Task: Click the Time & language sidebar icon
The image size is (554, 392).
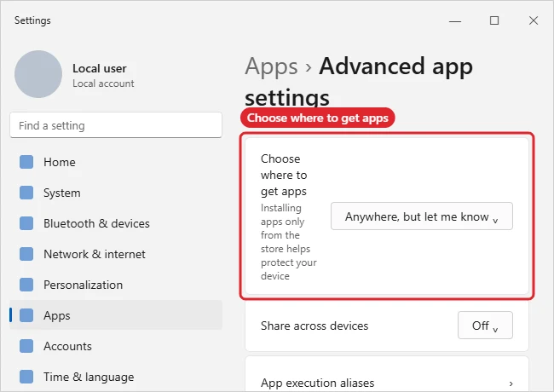Action: [x=26, y=377]
